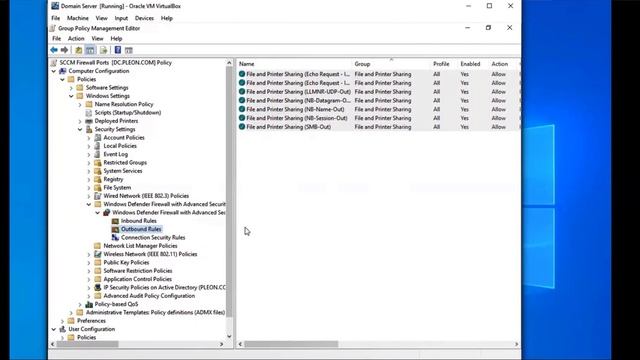Click the tree pane scroll down arrow
Screen dimensions: 640x360
click(229, 336)
